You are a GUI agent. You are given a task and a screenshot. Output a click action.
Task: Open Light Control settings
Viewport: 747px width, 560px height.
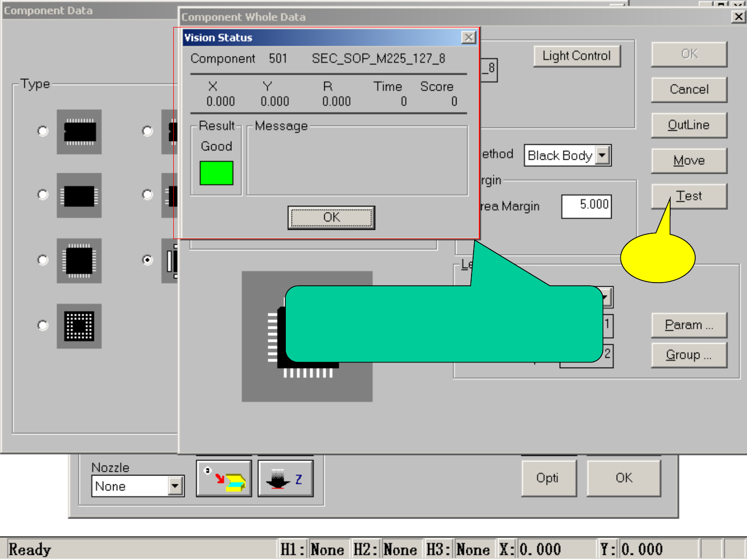[x=576, y=56]
